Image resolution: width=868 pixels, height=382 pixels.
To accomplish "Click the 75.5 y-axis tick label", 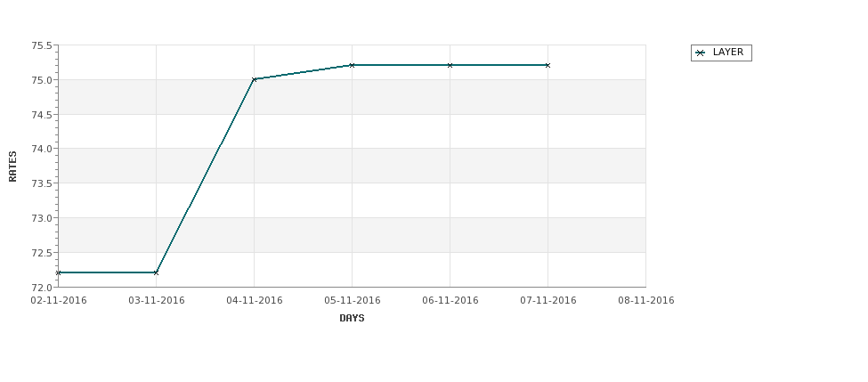I will 42,45.
